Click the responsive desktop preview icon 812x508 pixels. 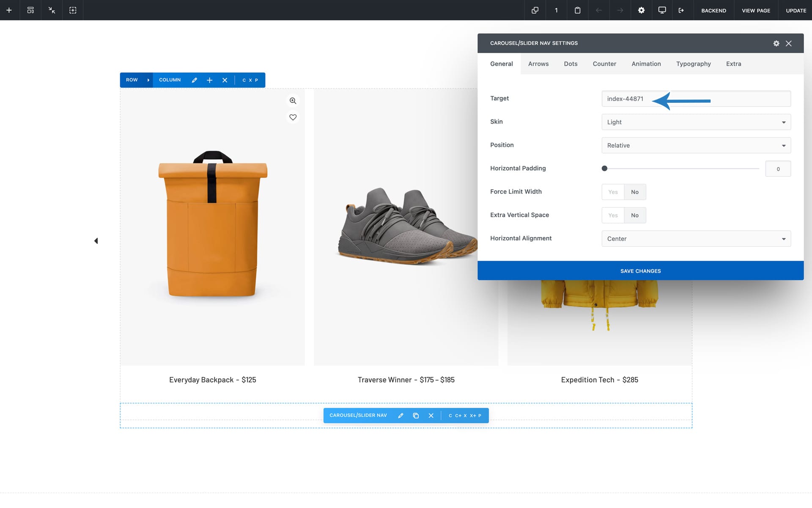tap(662, 10)
